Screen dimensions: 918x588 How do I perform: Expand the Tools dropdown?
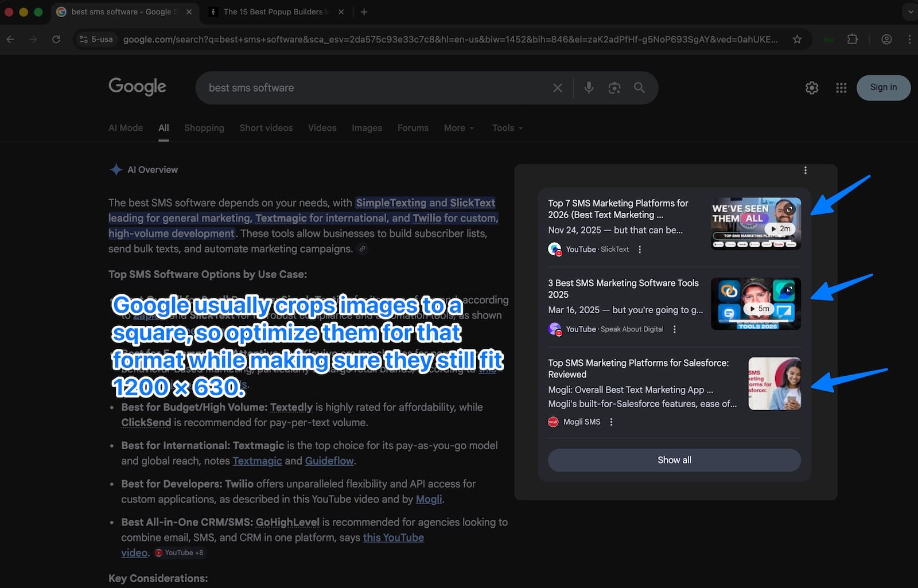pos(507,128)
